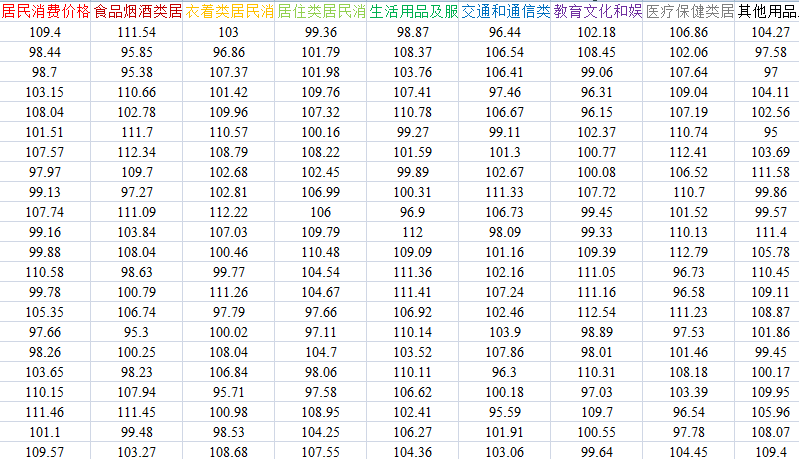Click the cell showing 103.15
799x459 pixels.
point(45,92)
